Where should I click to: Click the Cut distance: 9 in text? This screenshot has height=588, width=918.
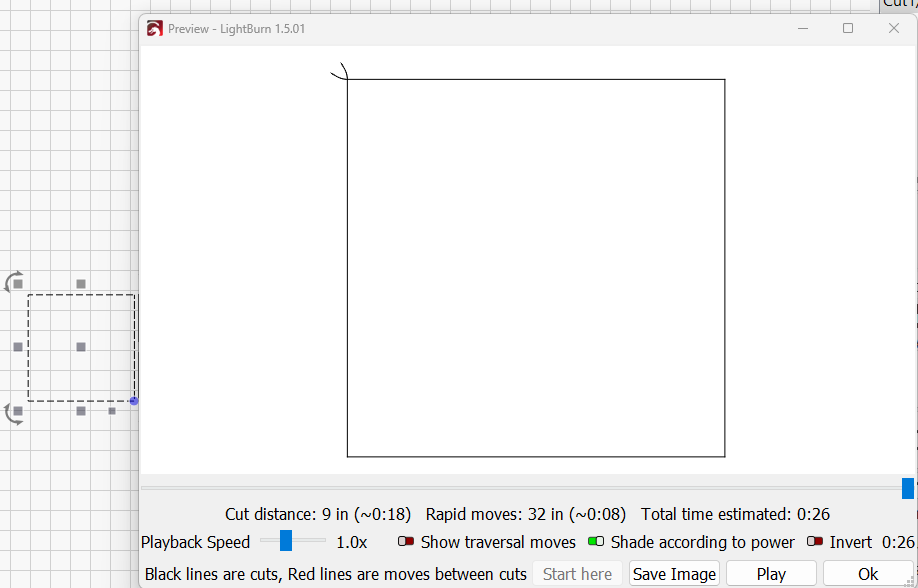(318, 514)
